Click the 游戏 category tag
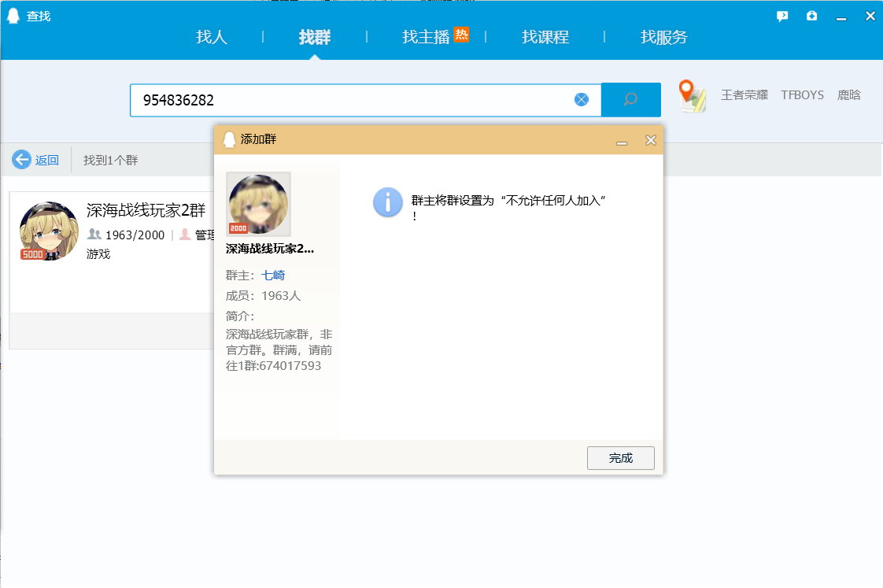The height and width of the screenshot is (588, 883). click(98, 254)
